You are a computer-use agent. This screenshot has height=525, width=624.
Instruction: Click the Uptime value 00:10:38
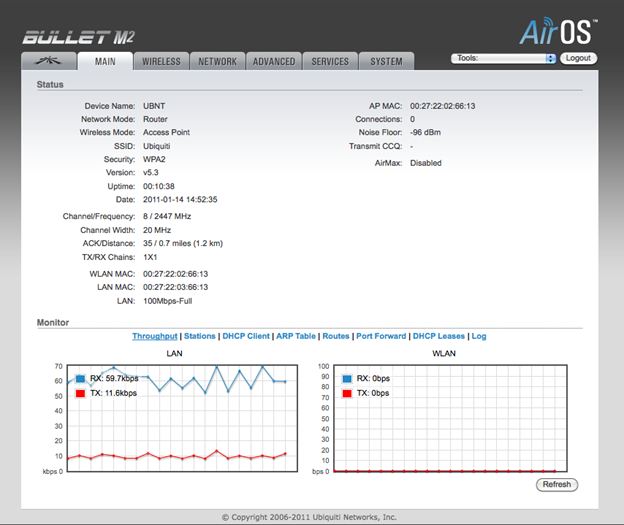[x=159, y=186]
